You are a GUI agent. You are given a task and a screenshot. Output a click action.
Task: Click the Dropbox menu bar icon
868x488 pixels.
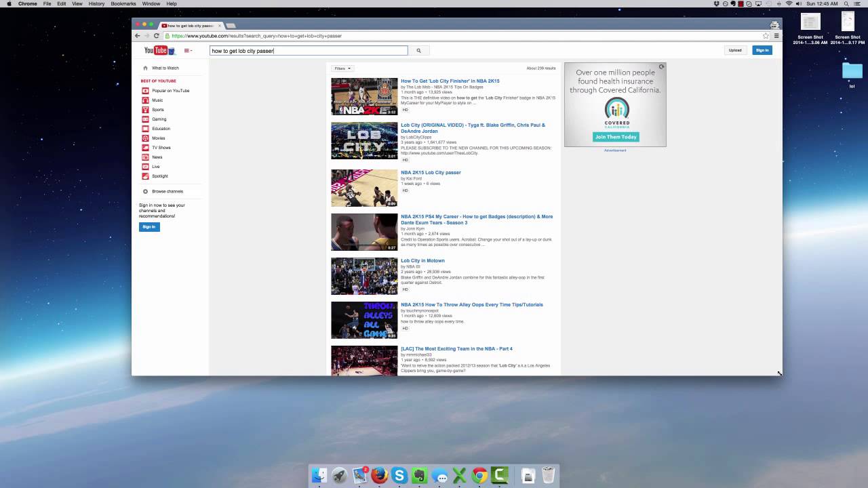click(x=717, y=4)
